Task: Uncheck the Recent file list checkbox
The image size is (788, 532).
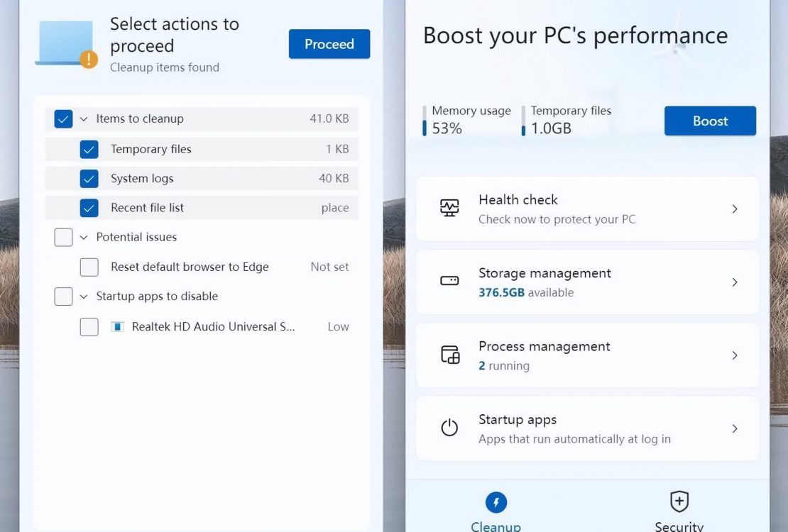Action: [89, 208]
